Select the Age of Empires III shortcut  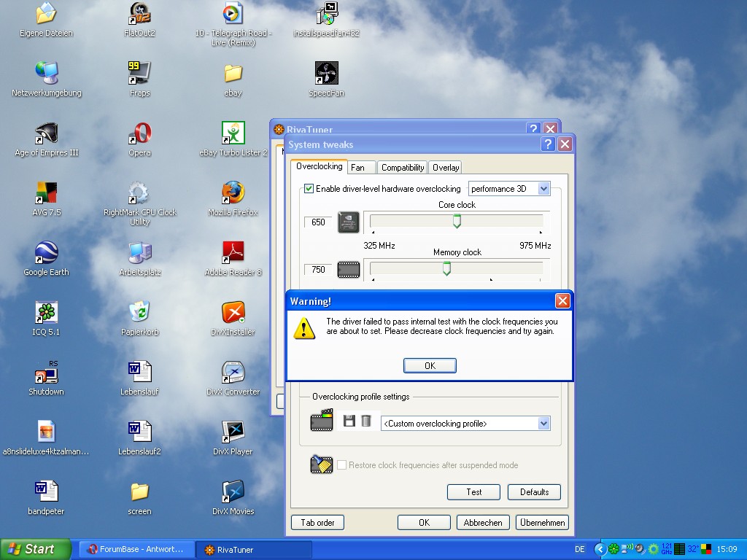click(x=46, y=139)
